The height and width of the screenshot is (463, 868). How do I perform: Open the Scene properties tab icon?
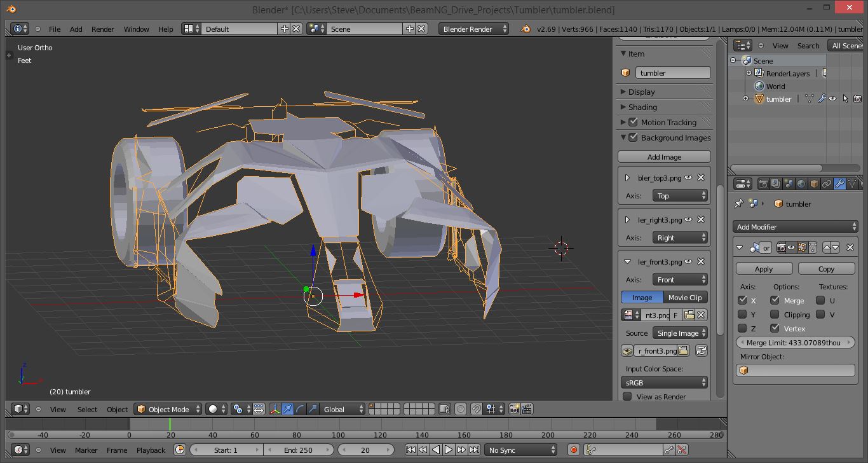pos(789,184)
